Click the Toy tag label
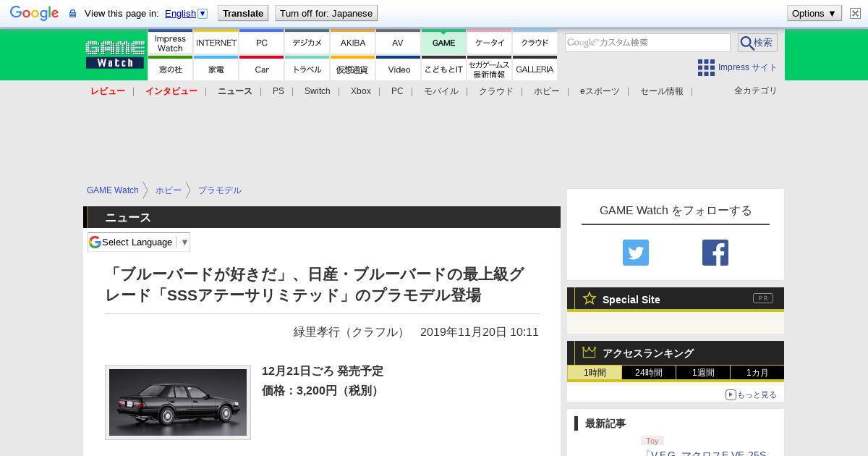868x456 pixels. point(652,441)
